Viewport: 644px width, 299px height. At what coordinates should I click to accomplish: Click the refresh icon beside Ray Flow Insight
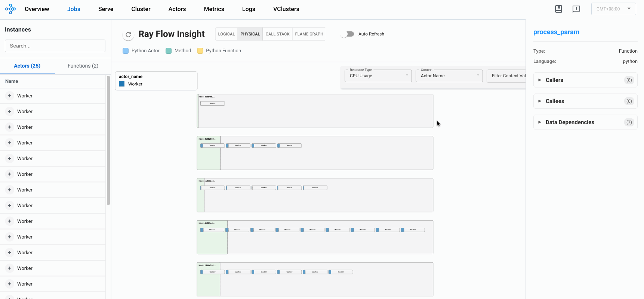(x=128, y=34)
